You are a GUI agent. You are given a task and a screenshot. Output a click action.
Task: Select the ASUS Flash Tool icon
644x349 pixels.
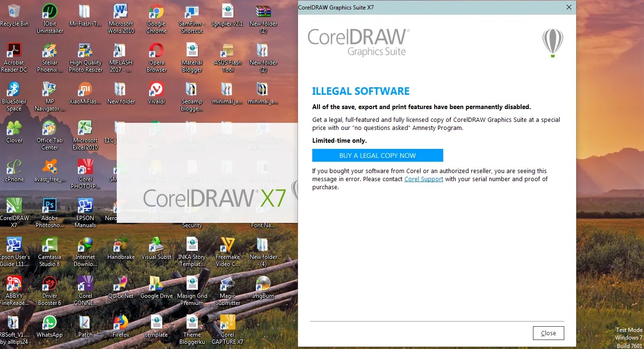click(x=228, y=57)
